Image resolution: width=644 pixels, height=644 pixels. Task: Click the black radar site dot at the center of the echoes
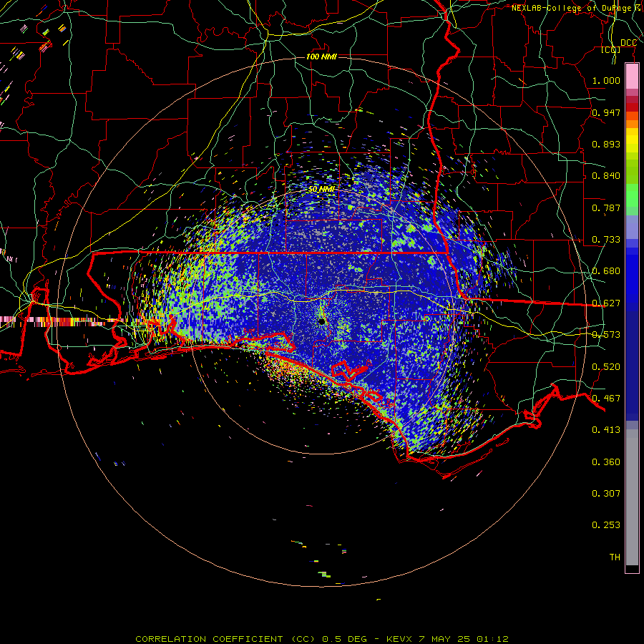click(321, 321)
